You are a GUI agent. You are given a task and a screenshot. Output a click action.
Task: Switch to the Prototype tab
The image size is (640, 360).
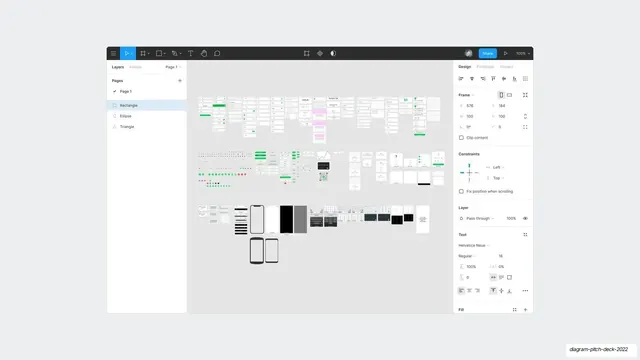(x=485, y=67)
